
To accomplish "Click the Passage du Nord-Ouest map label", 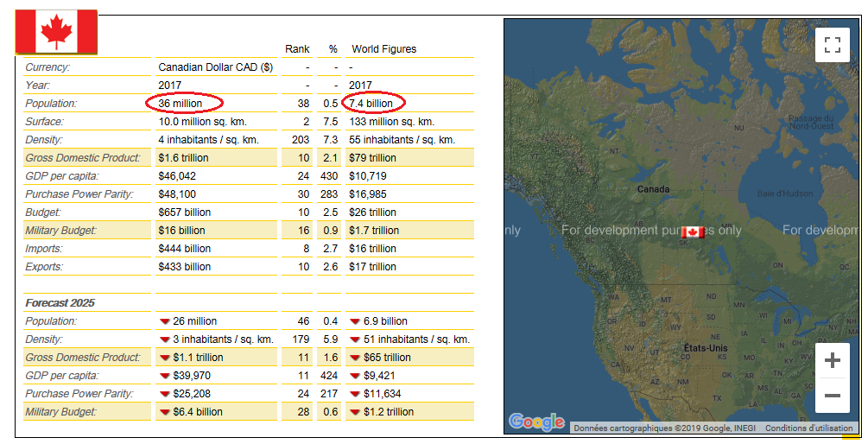I will tap(811, 123).
